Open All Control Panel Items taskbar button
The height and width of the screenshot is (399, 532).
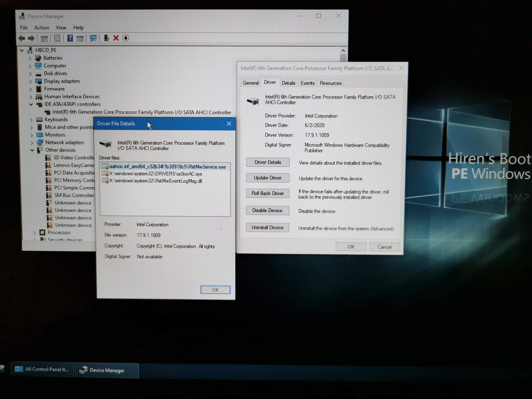coord(42,369)
